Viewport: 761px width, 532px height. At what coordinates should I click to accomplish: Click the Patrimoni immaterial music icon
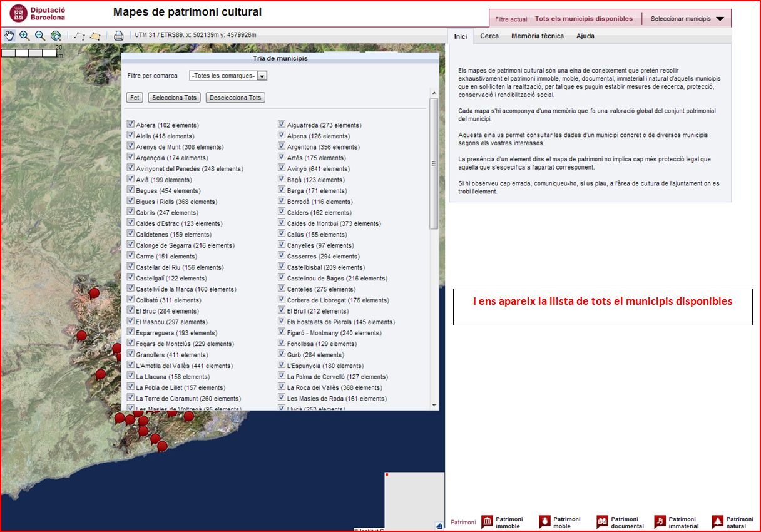coord(660,521)
